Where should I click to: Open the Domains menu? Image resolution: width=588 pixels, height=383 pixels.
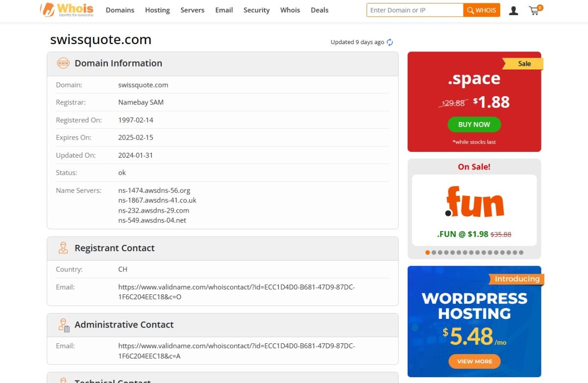pyautogui.click(x=120, y=10)
